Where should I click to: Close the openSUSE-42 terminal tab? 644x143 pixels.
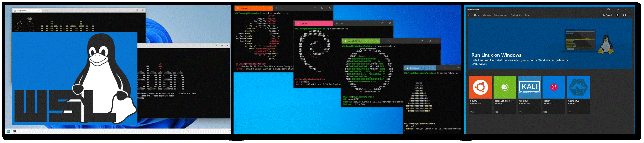(377, 41)
